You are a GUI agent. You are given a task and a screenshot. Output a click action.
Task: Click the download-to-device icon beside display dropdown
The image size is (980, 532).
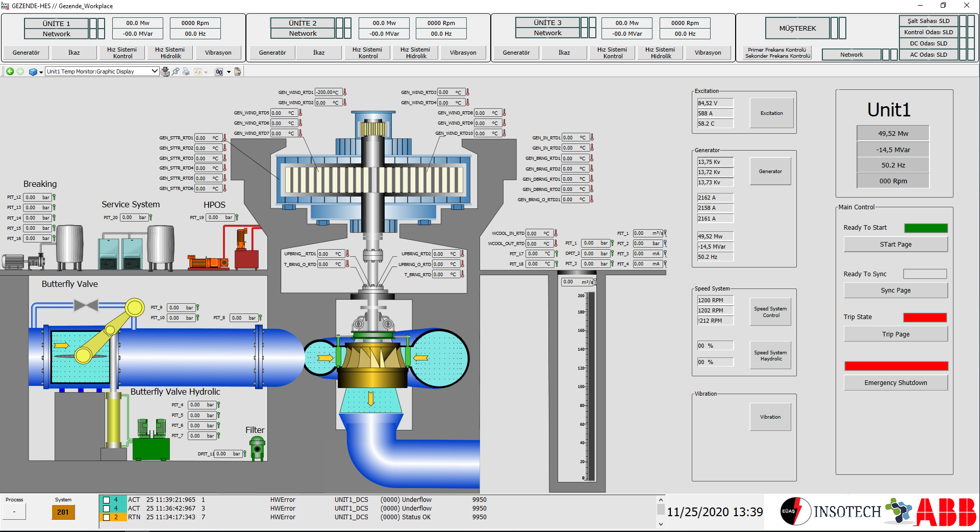[165, 71]
